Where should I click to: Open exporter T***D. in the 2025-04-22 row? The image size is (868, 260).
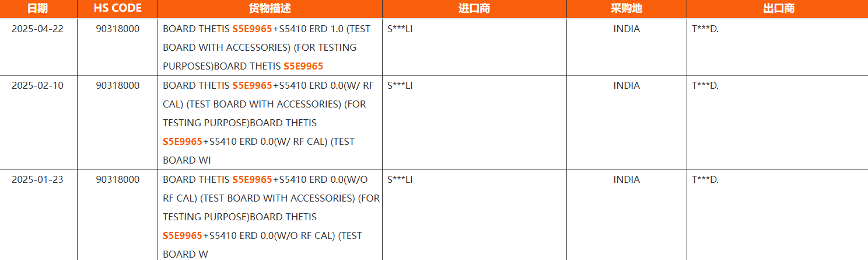[x=705, y=29]
